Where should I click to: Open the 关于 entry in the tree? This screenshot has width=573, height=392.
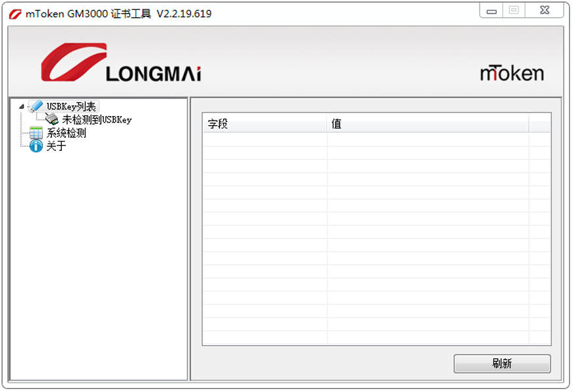tap(56, 146)
